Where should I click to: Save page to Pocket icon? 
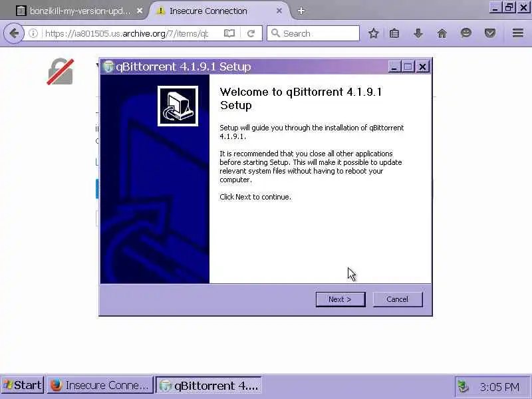tap(490, 33)
